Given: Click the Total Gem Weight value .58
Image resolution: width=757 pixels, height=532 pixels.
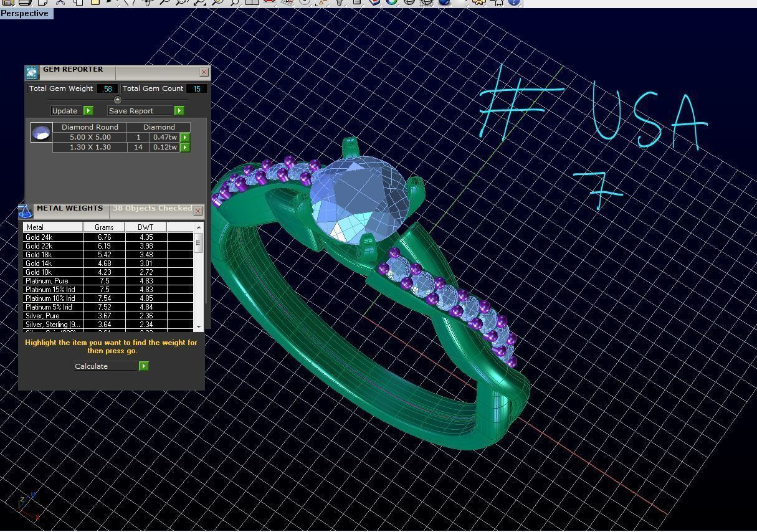Looking at the screenshot, I should (x=107, y=88).
